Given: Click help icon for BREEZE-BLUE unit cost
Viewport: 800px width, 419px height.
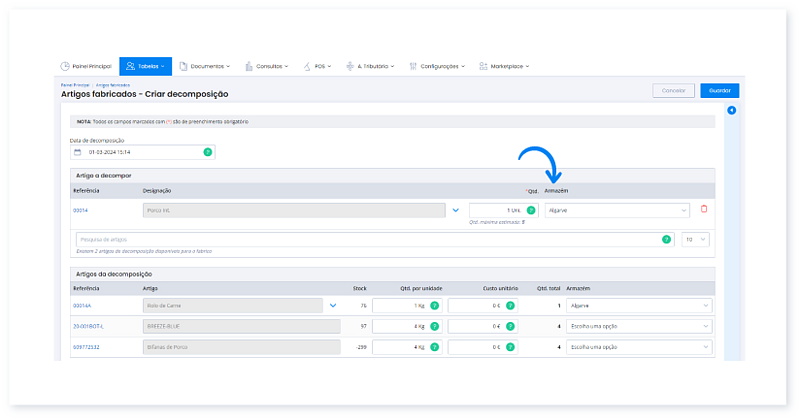Looking at the screenshot, I should tap(509, 326).
